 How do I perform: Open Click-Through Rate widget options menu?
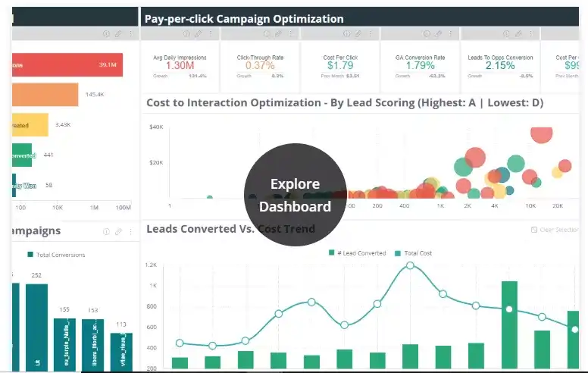tap(291, 34)
